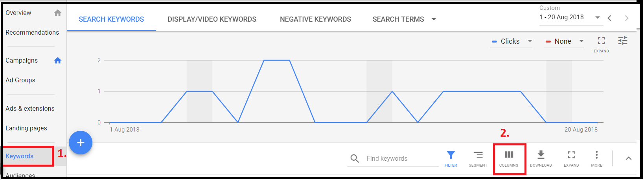Expand the chart to full size
Image resolution: width=644 pixels, height=180 pixels.
(x=601, y=41)
